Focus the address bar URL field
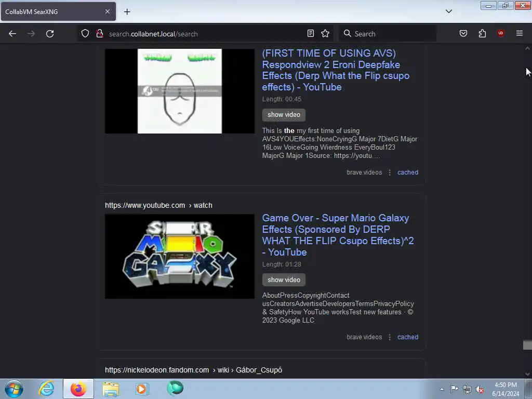This screenshot has height=399, width=532. tap(205, 34)
